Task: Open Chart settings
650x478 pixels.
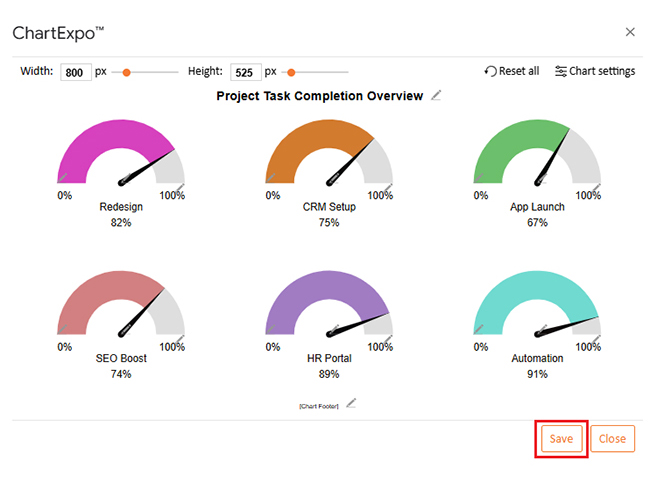Action: point(594,72)
